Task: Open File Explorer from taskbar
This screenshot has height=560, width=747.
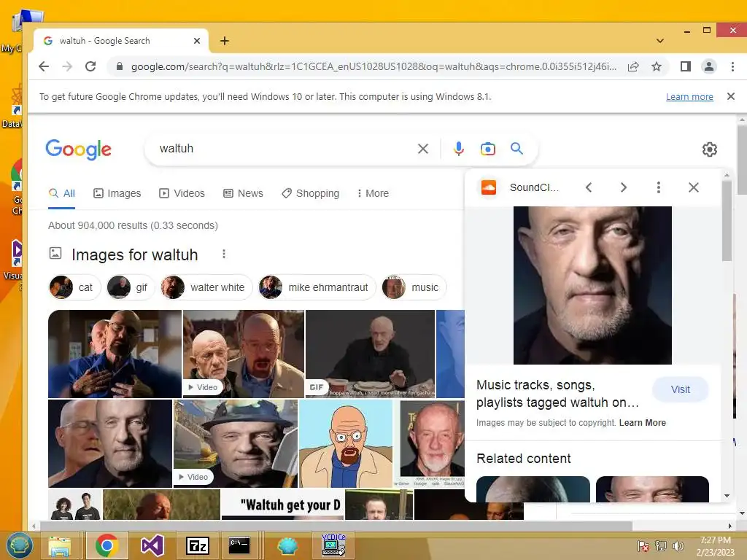Action: [x=59, y=545]
